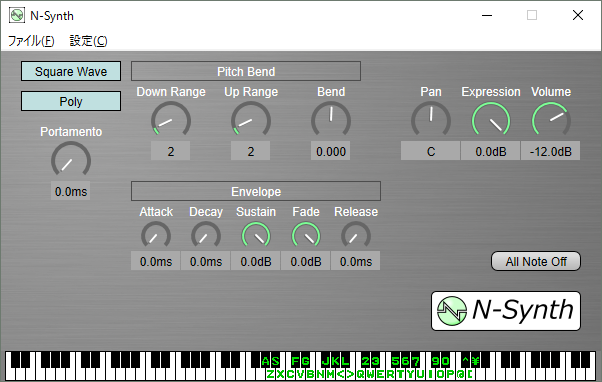The height and width of the screenshot is (382, 602).
Task: Click the N-Synth title bar app icon
Action: coord(17,15)
